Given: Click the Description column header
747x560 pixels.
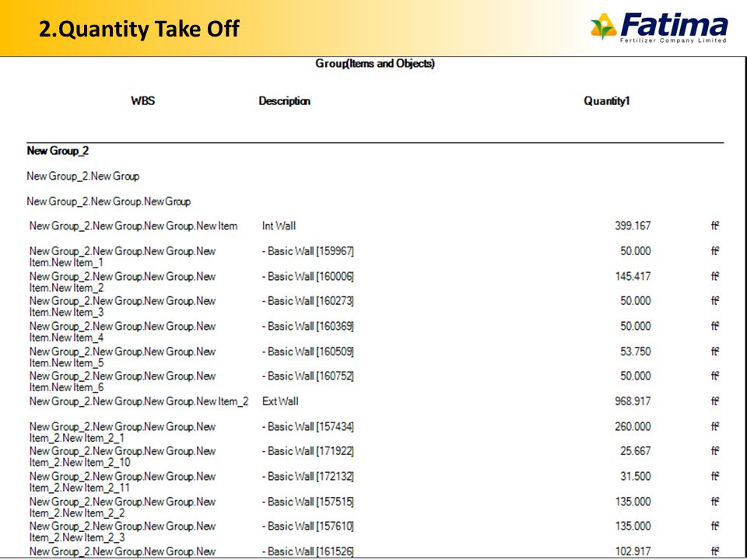Looking at the screenshot, I should 285,101.
